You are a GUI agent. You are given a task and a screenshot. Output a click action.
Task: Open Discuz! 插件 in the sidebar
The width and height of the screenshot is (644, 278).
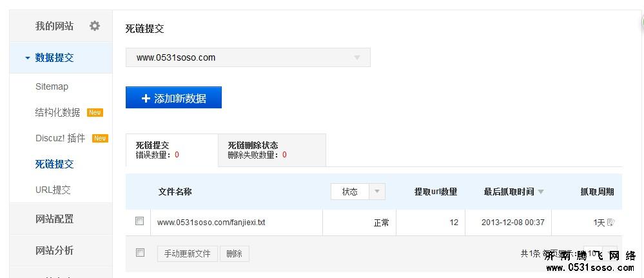point(61,139)
